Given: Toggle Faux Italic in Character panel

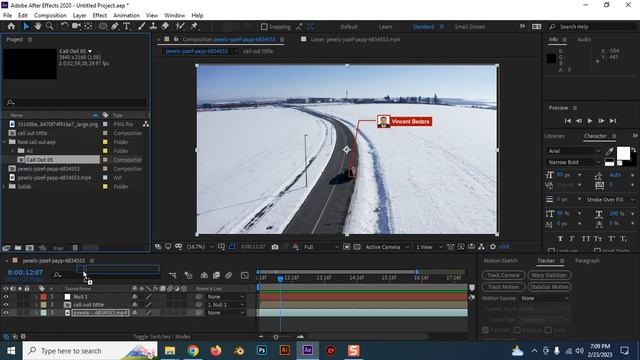Looking at the screenshot, I should pyautogui.click(x=572, y=239).
